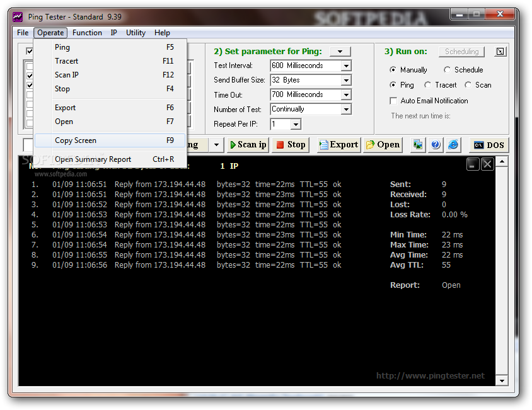532x410 pixels.
Task: Choose Open F7 from Operate menu
Action: point(110,122)
